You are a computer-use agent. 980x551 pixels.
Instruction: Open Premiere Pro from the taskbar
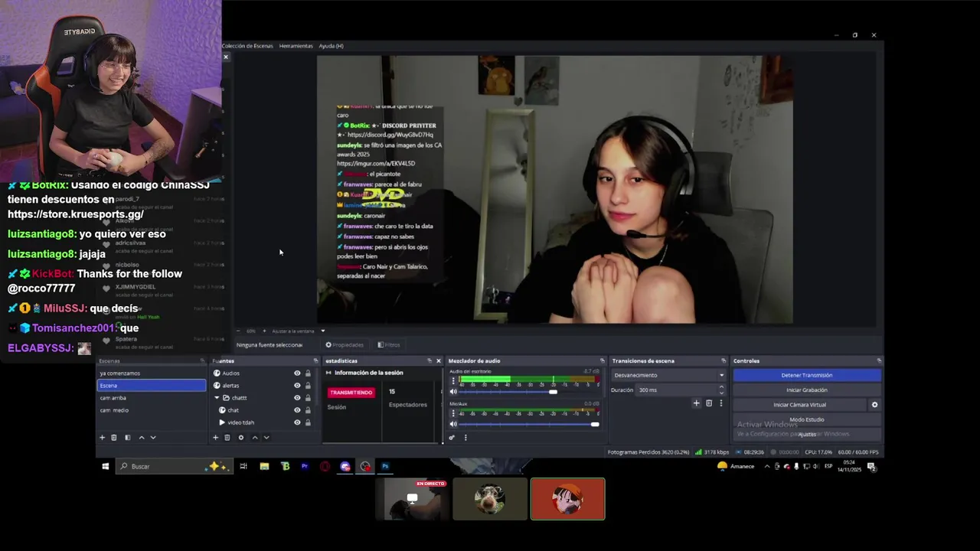pos(305,466)
